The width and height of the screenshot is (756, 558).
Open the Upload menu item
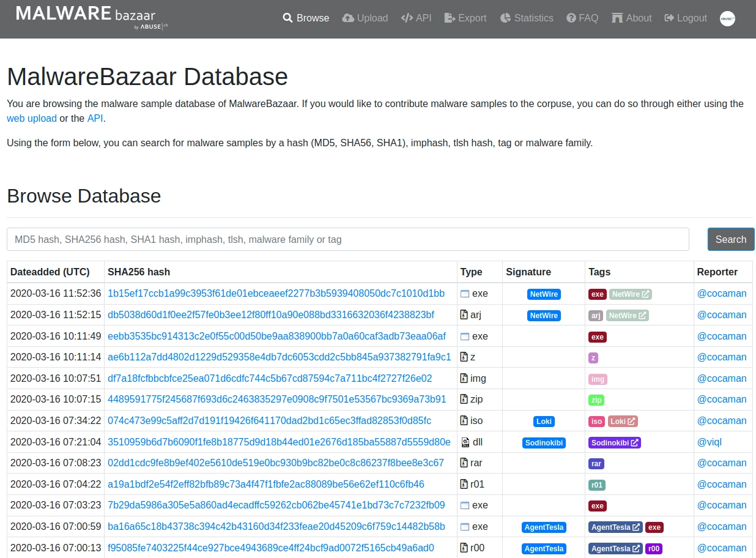pyautogui.click(x=365, y=18)
